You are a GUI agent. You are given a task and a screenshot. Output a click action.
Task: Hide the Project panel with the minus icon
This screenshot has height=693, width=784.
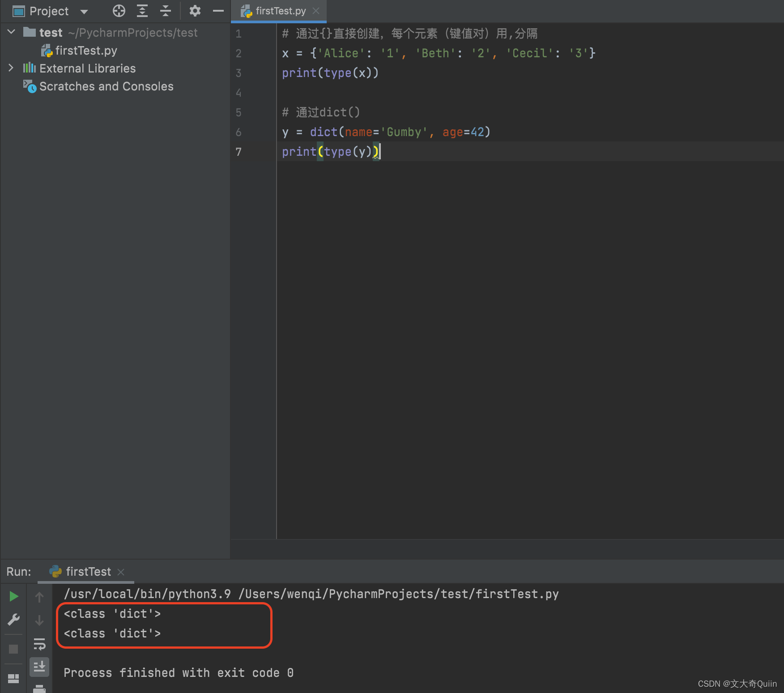218,11
